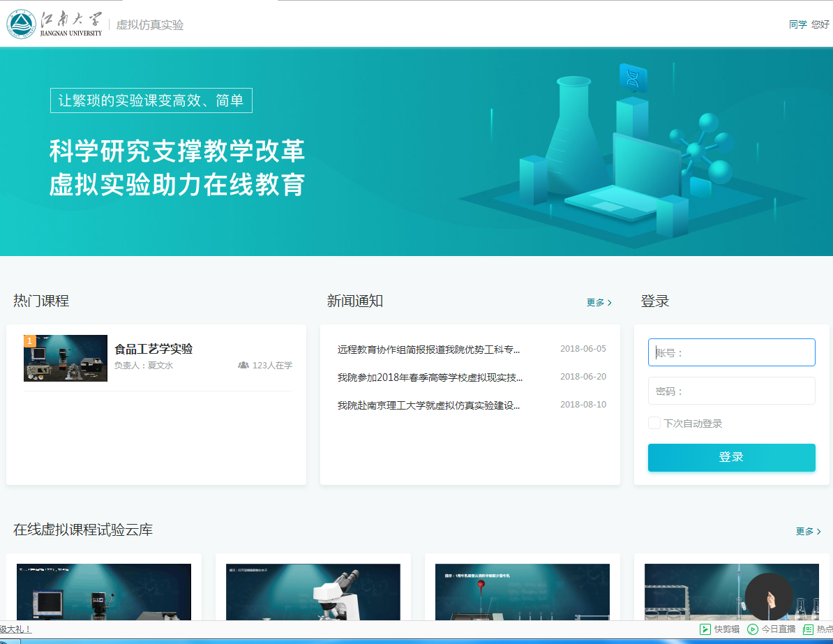Enable the 下次自动登录 checkbox

(x=654, y=423)
